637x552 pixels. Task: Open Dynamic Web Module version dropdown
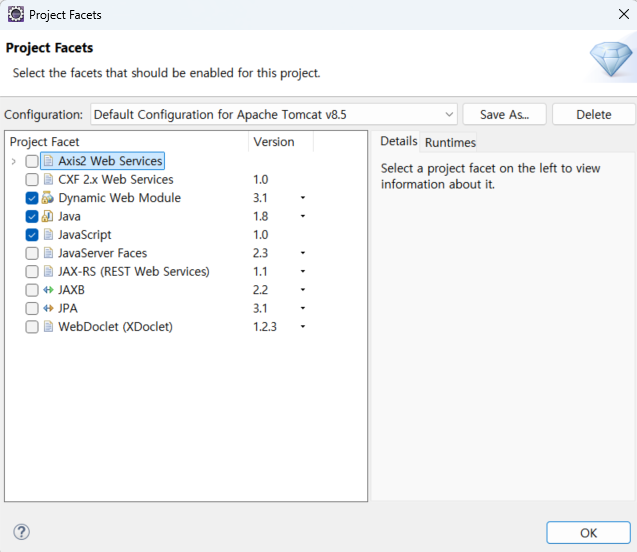click(x=303, y=198)
